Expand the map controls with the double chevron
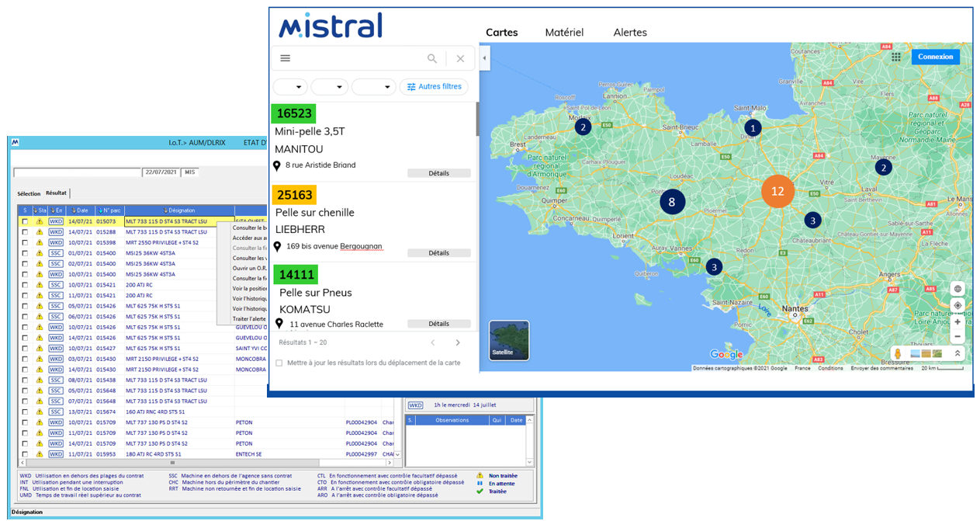Image resolution: width=980 pixels, height=521 pixels. 957,353
